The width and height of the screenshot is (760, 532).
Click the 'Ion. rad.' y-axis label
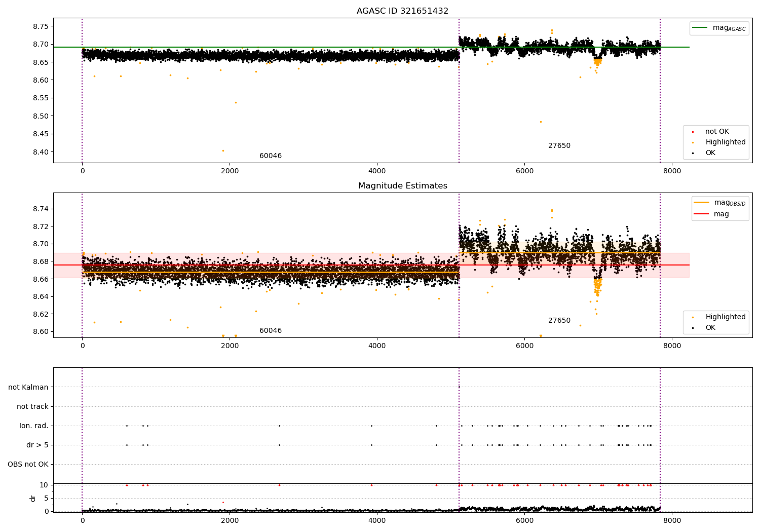(x=34, y=426)
